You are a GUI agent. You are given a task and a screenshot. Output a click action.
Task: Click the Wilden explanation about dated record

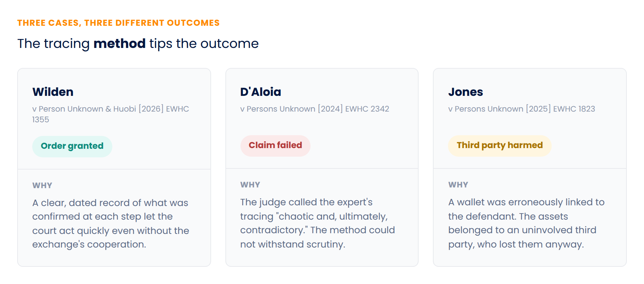pyautogui.click(x=111, y=224)
